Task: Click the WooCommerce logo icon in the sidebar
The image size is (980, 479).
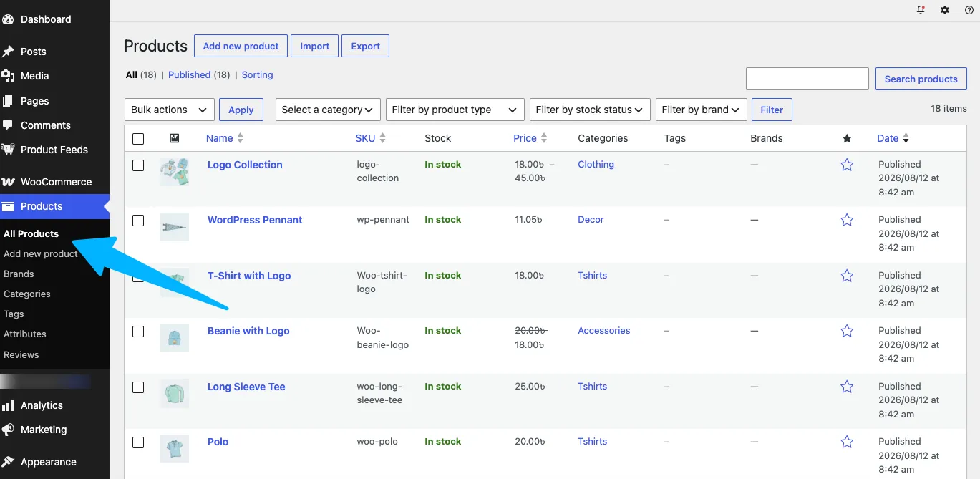Action: (x=8, y=182)
